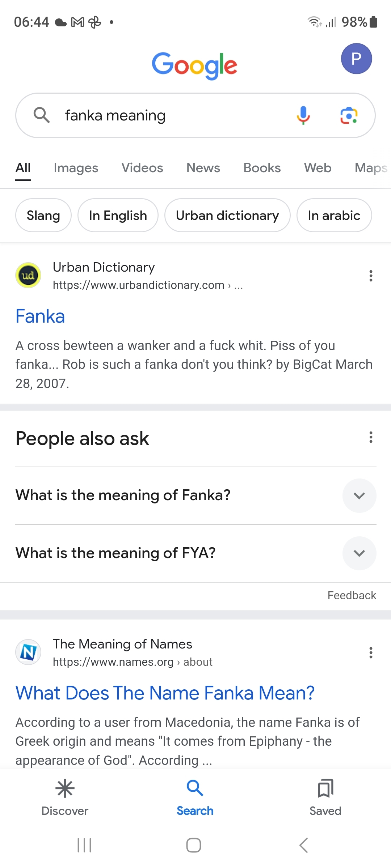Tap the voice search microphone icon
This screenshot has height=868, width=391.
tap(303, 115)
